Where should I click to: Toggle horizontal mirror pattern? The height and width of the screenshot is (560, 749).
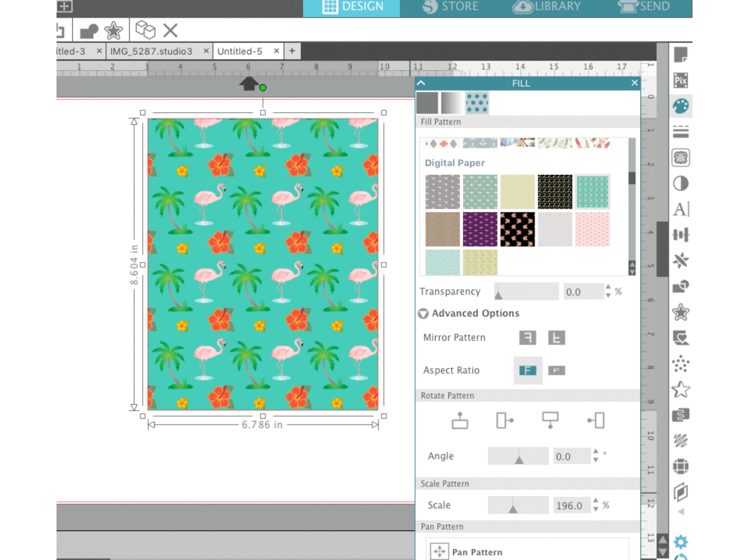[528, 337]
